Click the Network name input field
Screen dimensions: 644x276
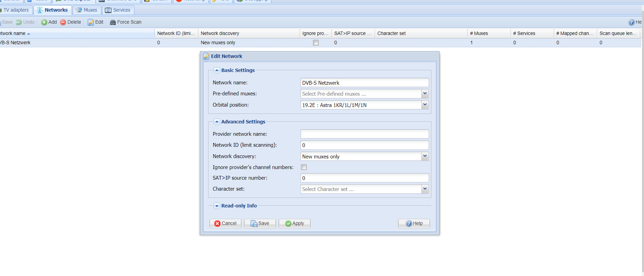pyautogui.click(x=364, y=83)
